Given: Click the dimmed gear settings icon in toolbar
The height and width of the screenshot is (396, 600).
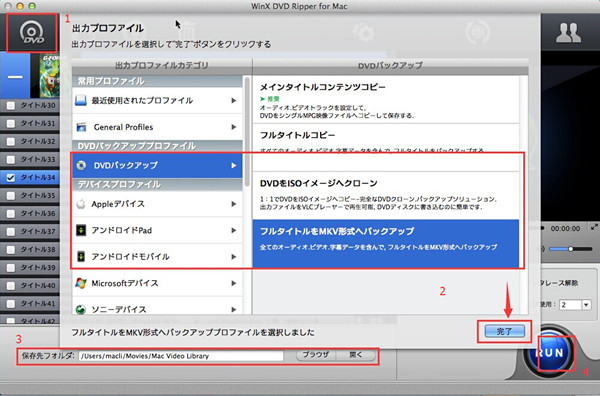Looking at the screenshot, I should click(364, 33).
